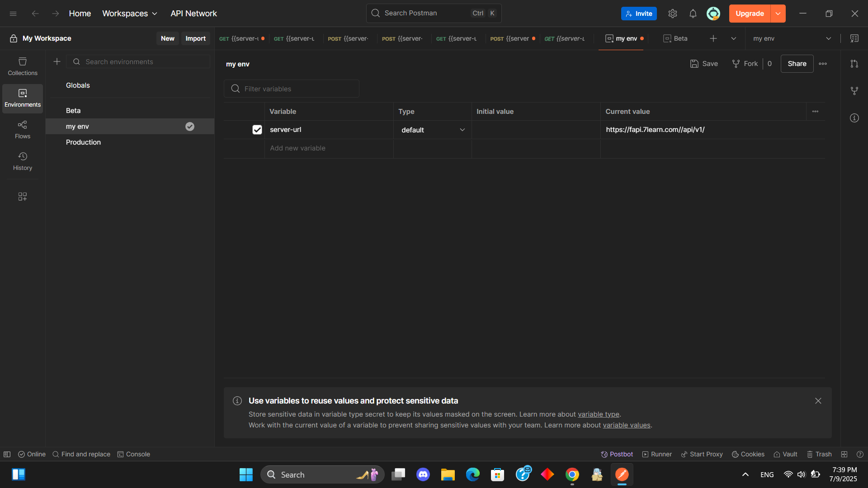Go back with the left arrow
Image resolution: width=868 pixels, height=488 pixels.
click(35, 14)
